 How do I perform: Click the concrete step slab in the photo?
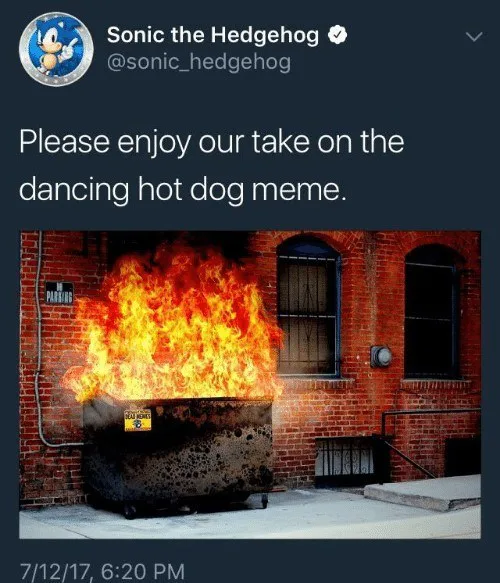point(423,493)
